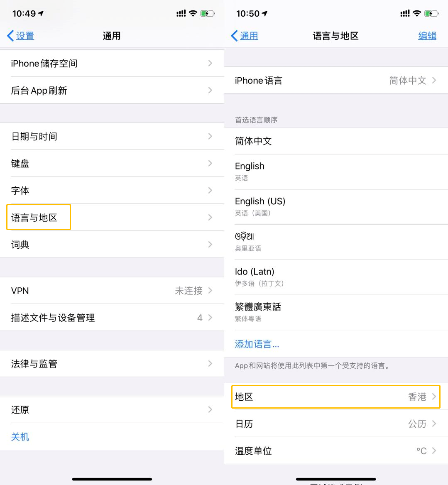Screen dimensions: 448x485
Task: Select English 英语 language row
Action: [336, 171]
